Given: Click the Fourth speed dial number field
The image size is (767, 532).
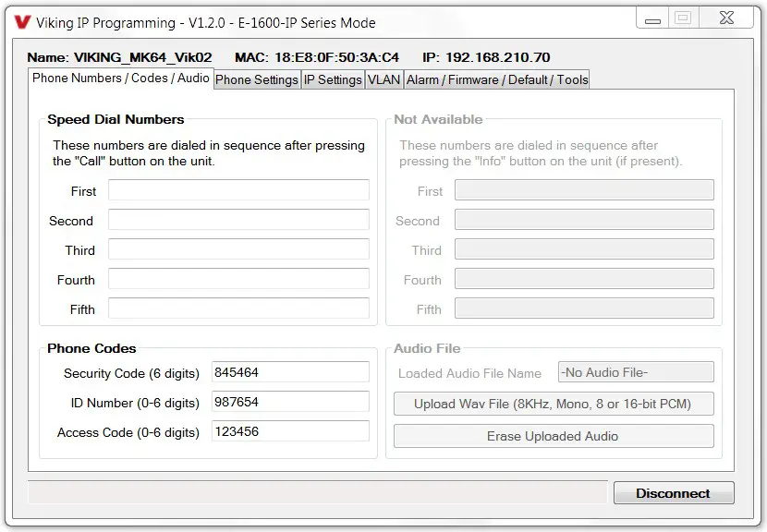Looking at the screenshot, I should 238,279.
